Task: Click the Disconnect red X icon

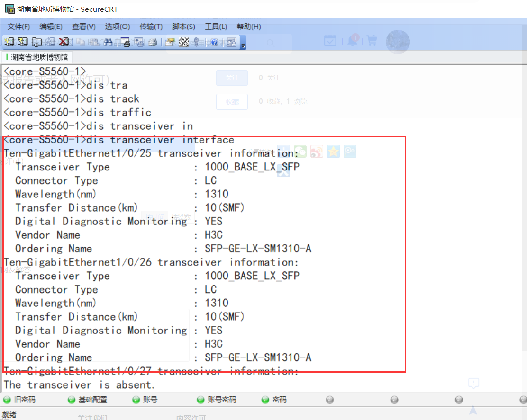Action: point(64,42)
